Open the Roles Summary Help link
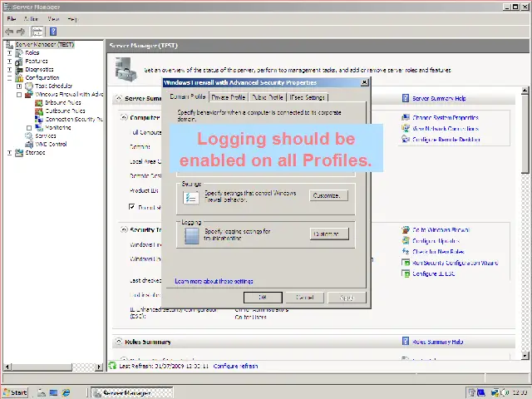 tap(438, 342)
